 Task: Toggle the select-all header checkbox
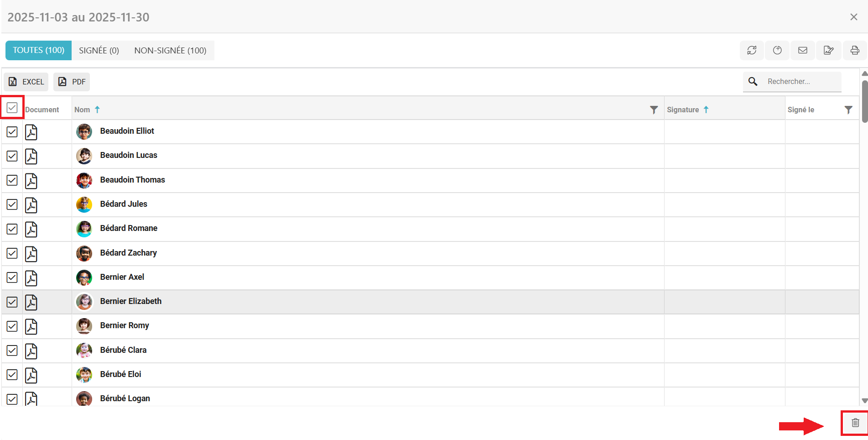12,108
